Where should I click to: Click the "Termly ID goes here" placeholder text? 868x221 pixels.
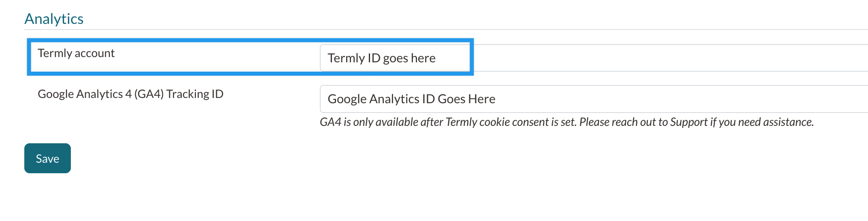tap(381, 58)
